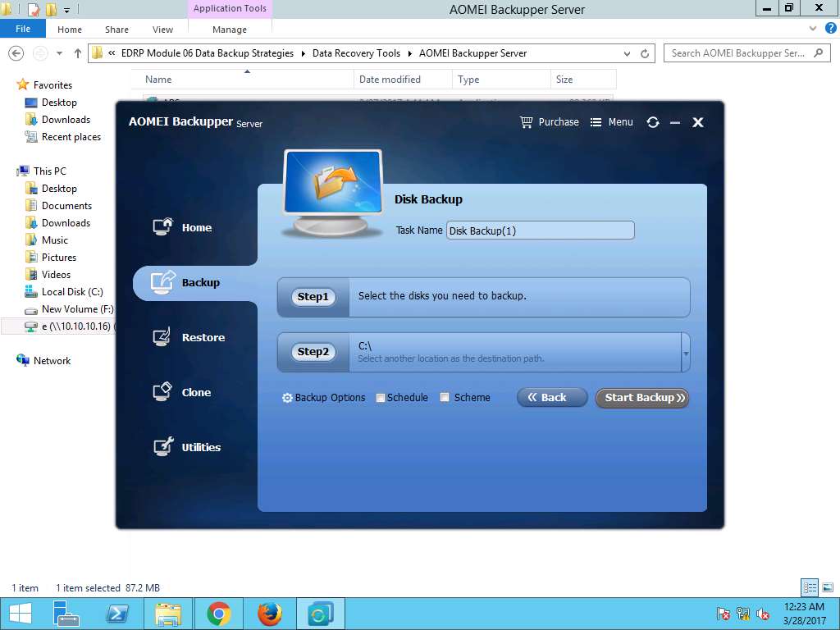Click the Purchase cart icon
Image resolution: width=840 pixels, height=630 pixels.
526,122
